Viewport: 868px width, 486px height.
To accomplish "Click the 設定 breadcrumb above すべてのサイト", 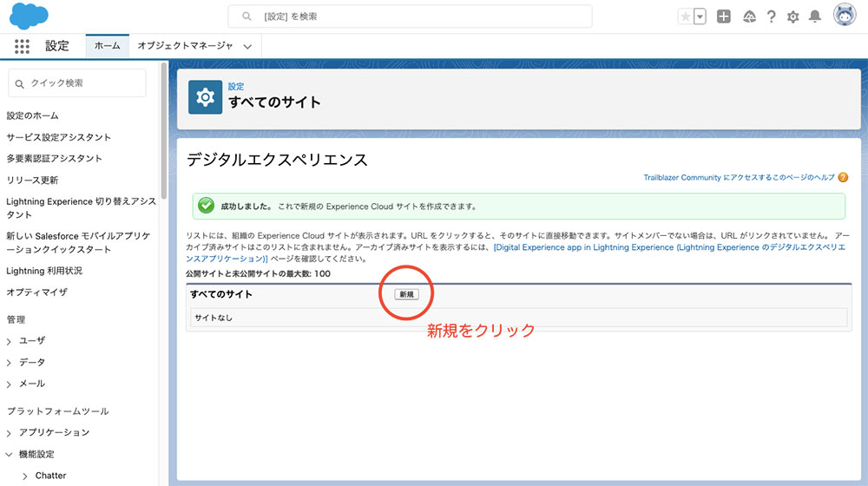I will (236, 86).
